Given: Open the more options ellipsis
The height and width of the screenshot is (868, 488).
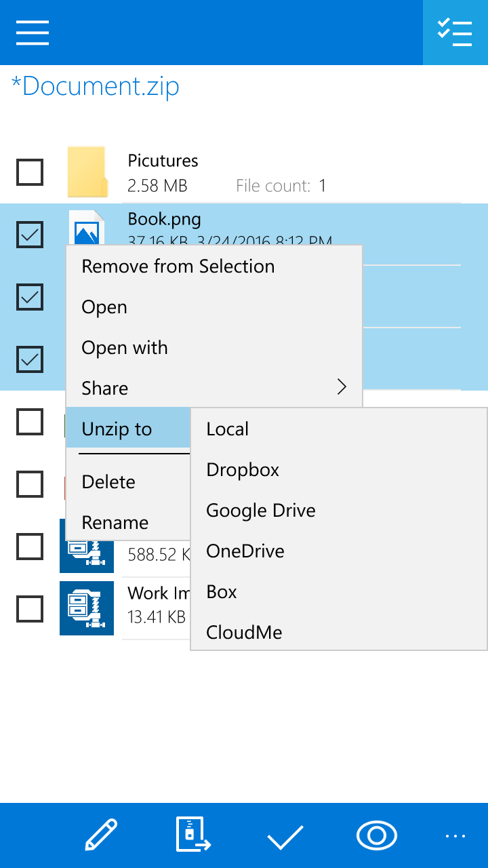Looking at the screenshot, I should coord(455,836).
